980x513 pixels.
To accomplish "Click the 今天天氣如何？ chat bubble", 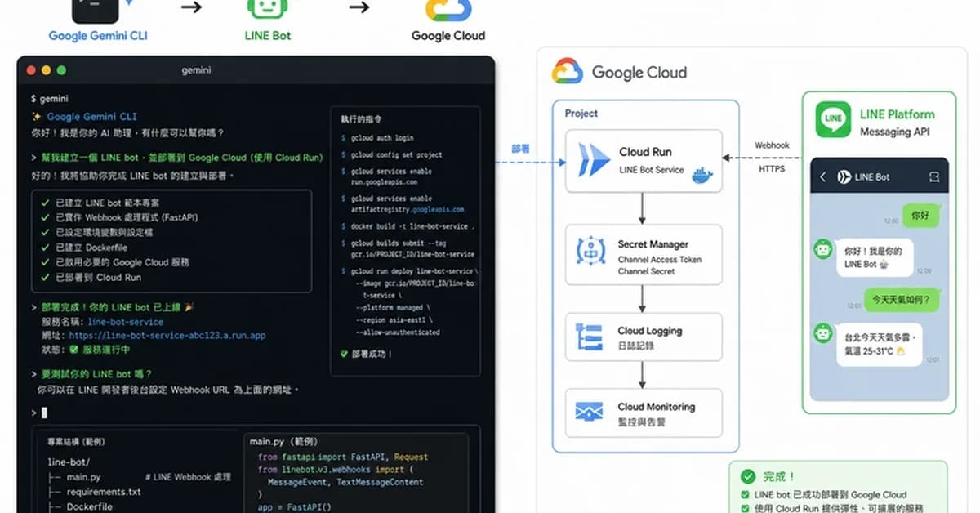I will [x=901, y=300].
